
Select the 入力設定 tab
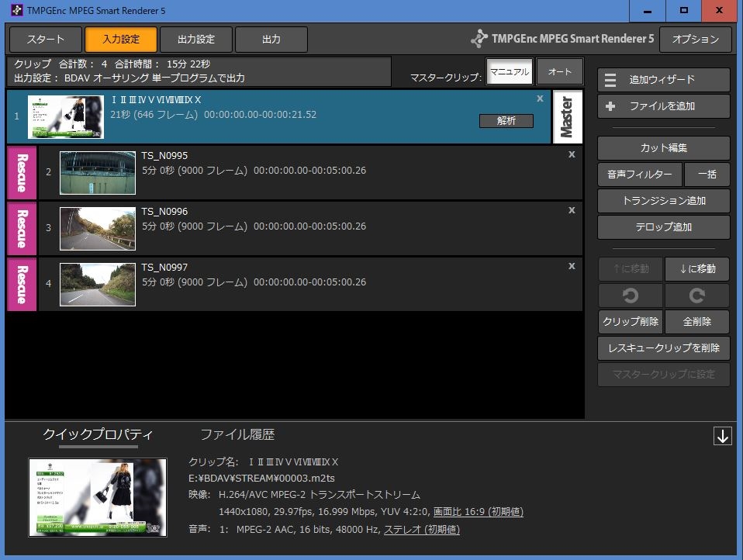[121, 40]
